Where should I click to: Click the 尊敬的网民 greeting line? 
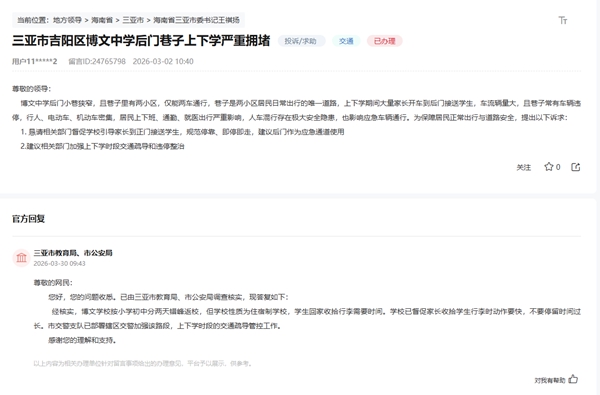pos(53,283)
